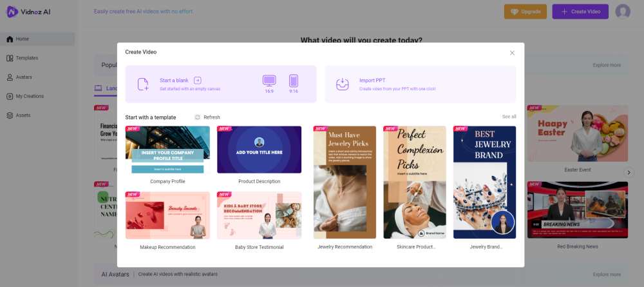Viewport: 644px width, 287px height.
Task: Choose the Product Description template thumbnail
Action: [259, 150]
